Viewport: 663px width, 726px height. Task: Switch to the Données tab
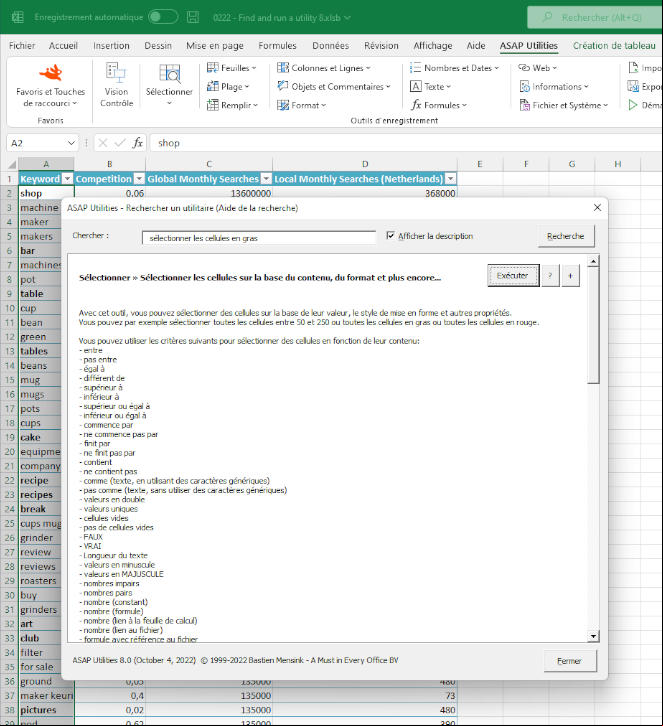point(330,46)
